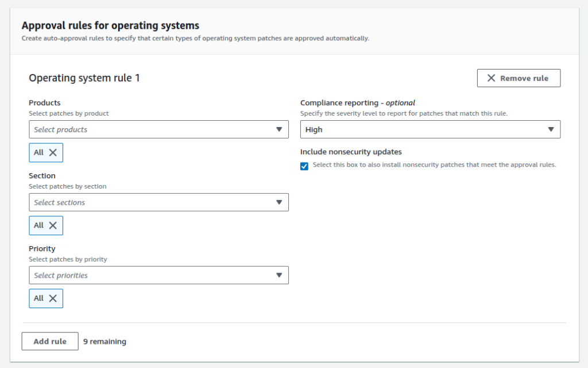Click the 'Select patches by product' hint
Image resolution: width=588 pixels, height=368 pixels.
point(69,113)
